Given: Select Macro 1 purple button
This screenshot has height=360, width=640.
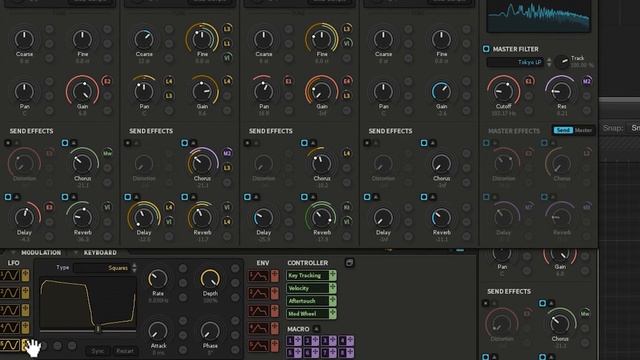Looking at the screenshot, I should point(294,340).
